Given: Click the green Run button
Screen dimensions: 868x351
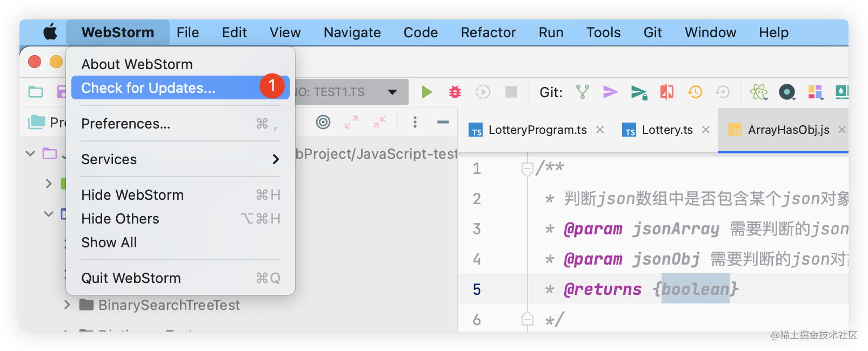Looking at the screenshot, I should 427,92.
